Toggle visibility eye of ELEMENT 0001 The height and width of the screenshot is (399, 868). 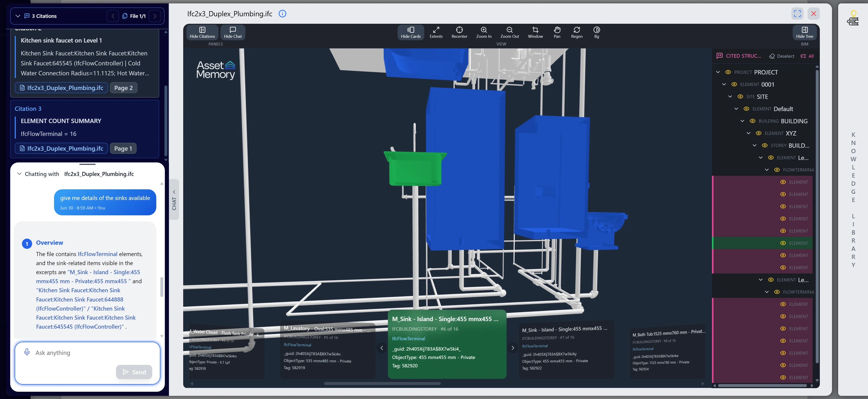pos(734,84)
